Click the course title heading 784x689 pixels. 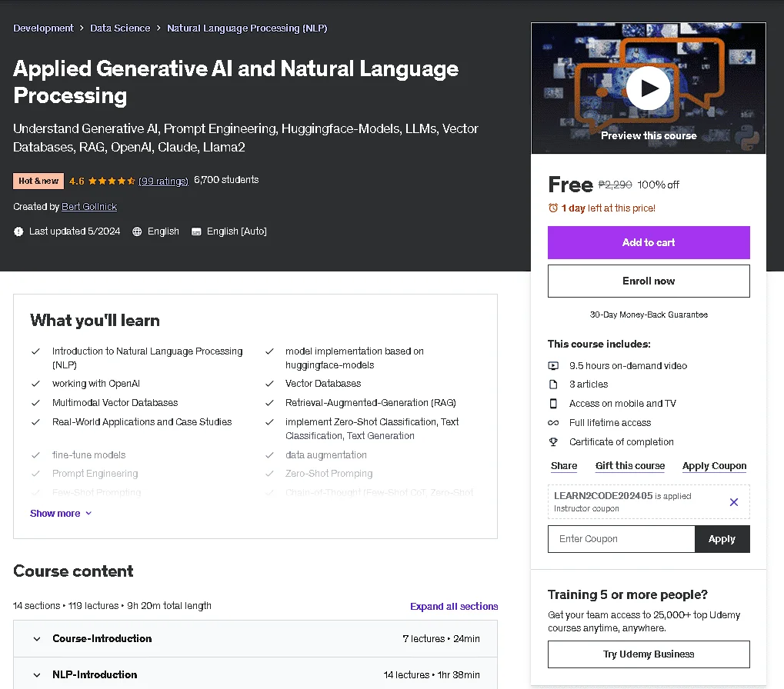click(x=235, y=82)
